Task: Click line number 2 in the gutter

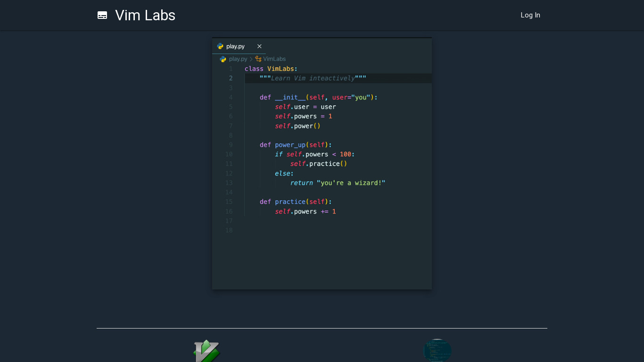Action: (231, 78)
